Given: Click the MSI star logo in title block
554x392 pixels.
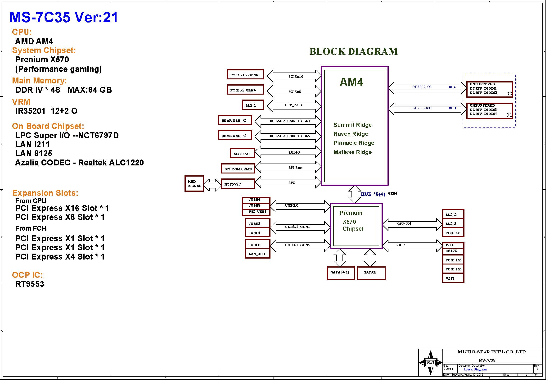Looking at the screenshot, I should click(x=430, y=362).
